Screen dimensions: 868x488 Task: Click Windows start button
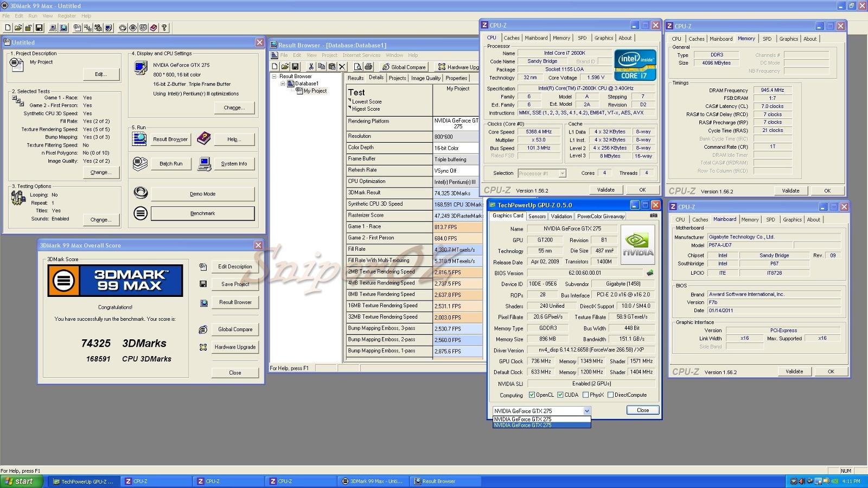tap(22, 481)
